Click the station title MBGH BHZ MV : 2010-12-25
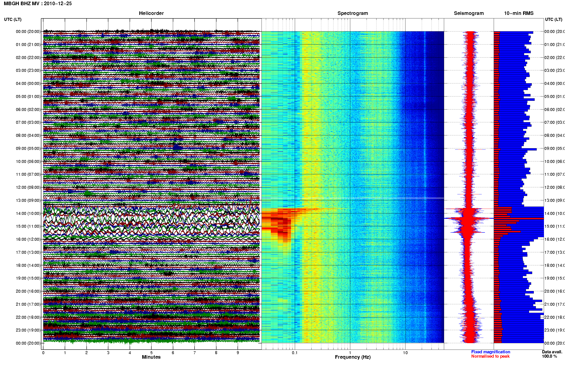 [38, 4]
